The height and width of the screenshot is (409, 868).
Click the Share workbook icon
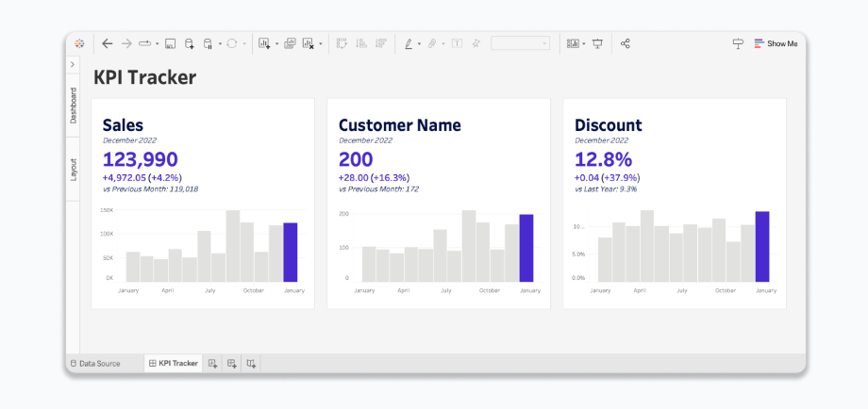626,43
